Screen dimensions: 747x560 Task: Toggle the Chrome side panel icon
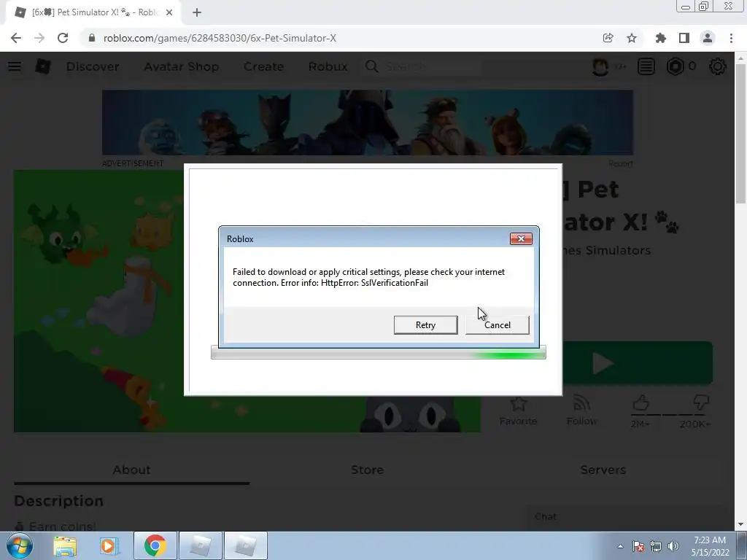684,38
